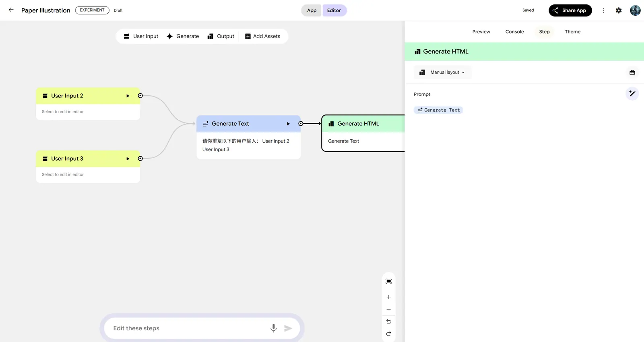Zoom out with the minus icon
The image size is (644, 342).
(388, 309)
